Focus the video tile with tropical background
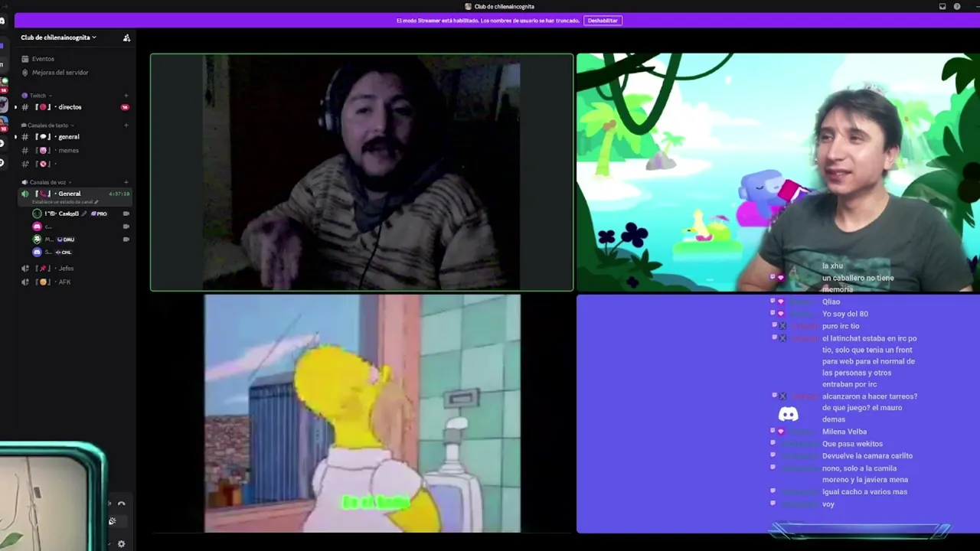The height and width of the screenshot is (551, 980). coord(778,172)
